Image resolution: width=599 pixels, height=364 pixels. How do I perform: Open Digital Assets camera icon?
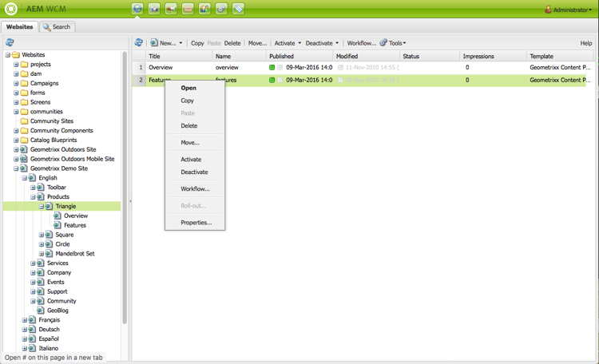[154, 9]
